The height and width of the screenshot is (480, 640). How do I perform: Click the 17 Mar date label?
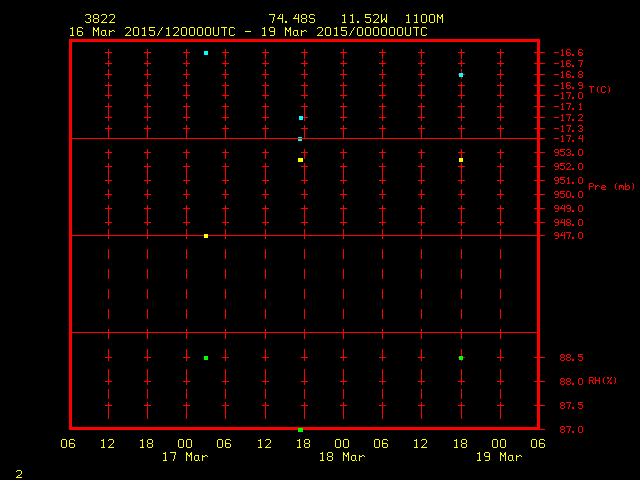[185, 457]
